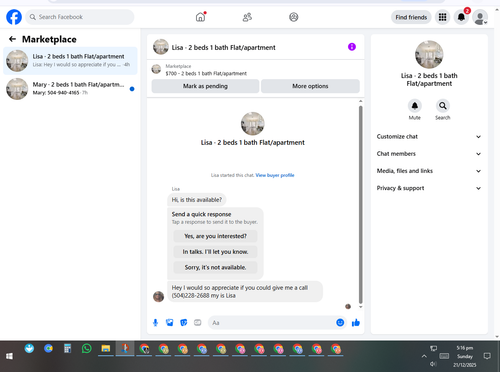
Task: Mute the conversation with bell
Action: coord(415,106)
